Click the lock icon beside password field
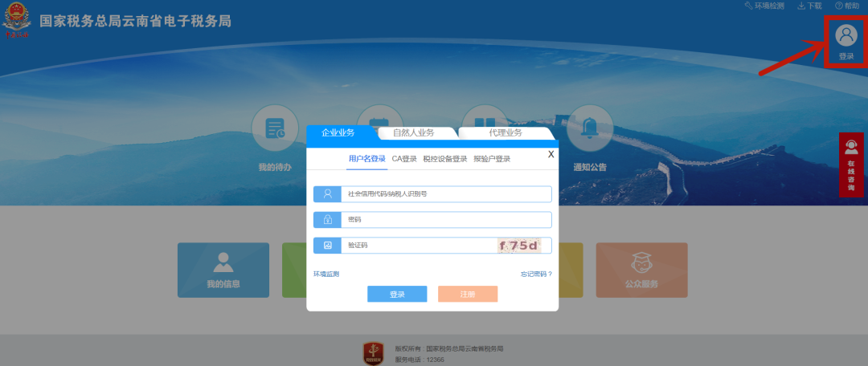This screenshot has width=868, height=366. pos(327,220)
